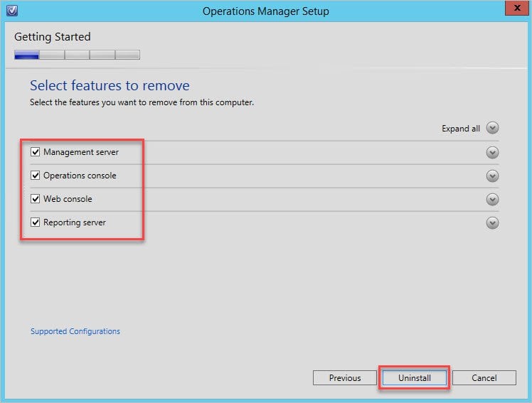Click the Operations console label
This screenshot has height=403, width=532.
tap(80, 176)
